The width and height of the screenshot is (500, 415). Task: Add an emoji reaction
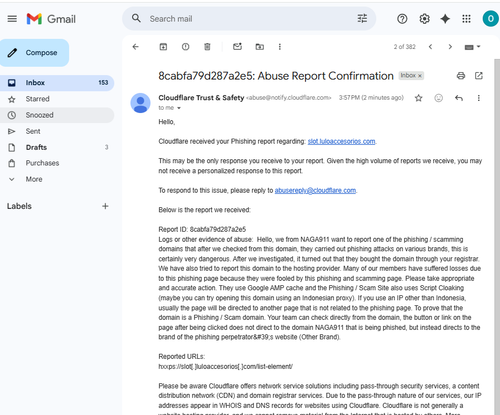coord(439,98)
